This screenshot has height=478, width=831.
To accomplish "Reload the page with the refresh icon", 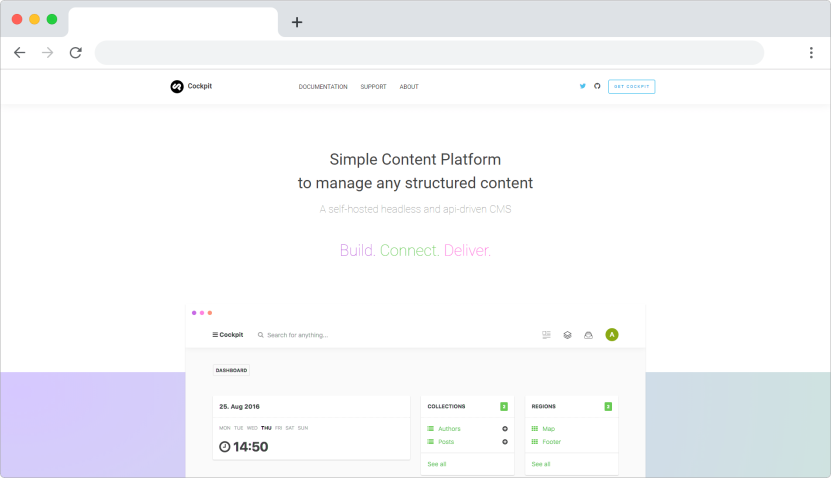I will point(76,52).
